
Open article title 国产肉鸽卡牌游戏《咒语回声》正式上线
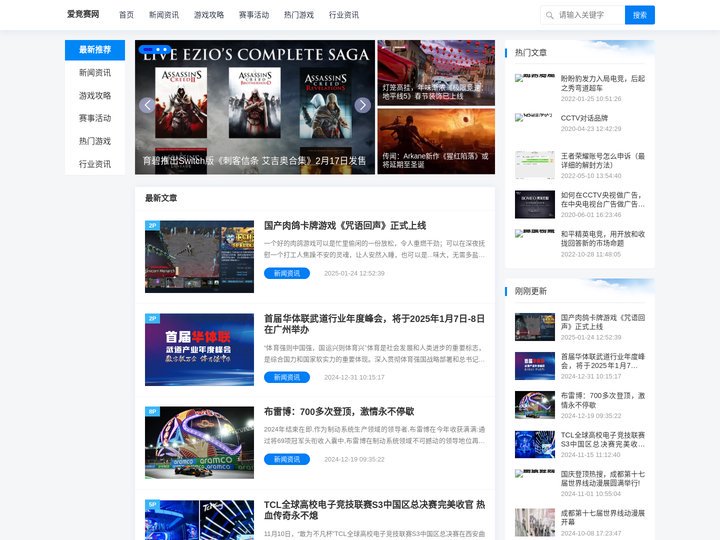click(x=345, y=225)
